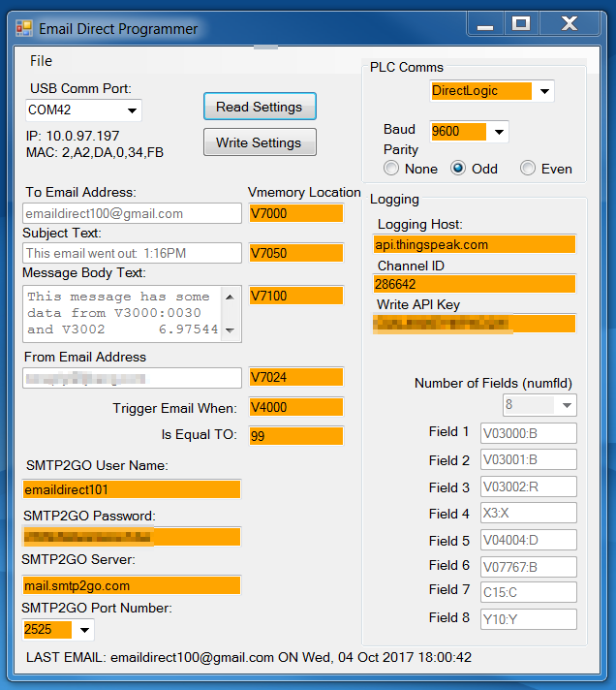
Task: Click the IP: 10.0.97.197 text
Action: (x=73, y=136)
